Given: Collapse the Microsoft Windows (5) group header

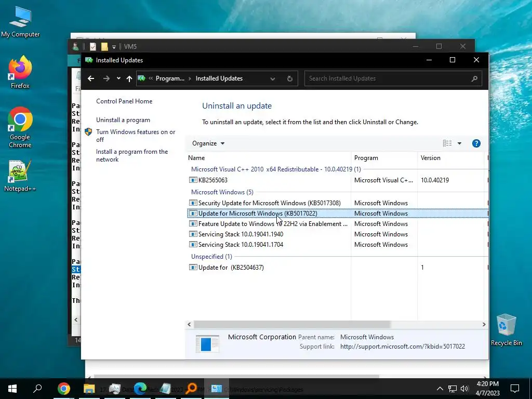Looking at the screenshot, I should click(222, 192).
